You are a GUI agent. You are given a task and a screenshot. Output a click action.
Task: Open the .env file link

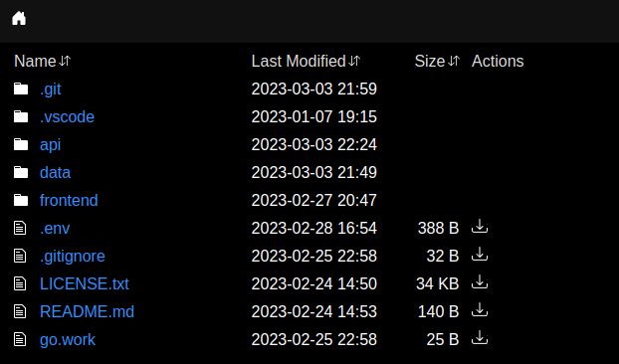55,229
